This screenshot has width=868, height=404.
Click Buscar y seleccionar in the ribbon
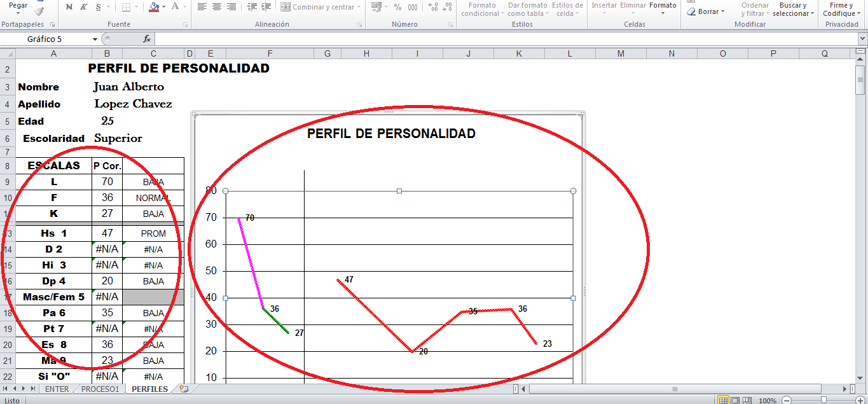(792, 8)
